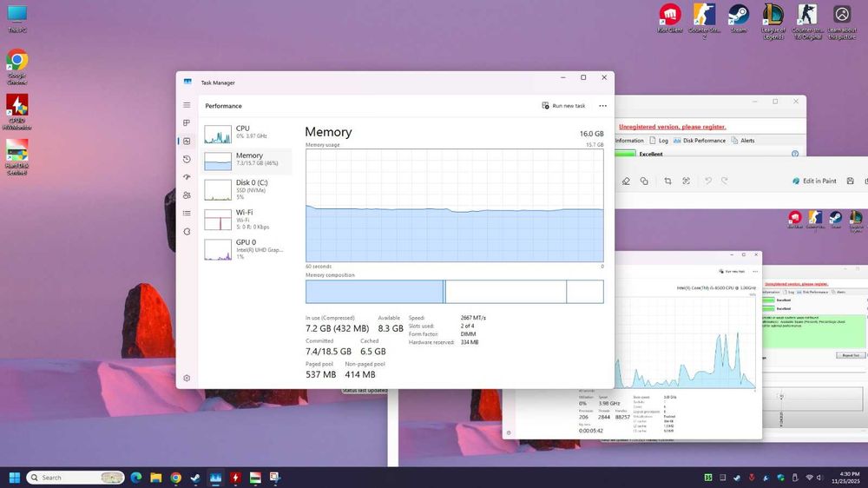Click the Snipping Tool taskbar icon
Image resolution: width=868 pixels, height=488 pixels.
pos(275,478)
